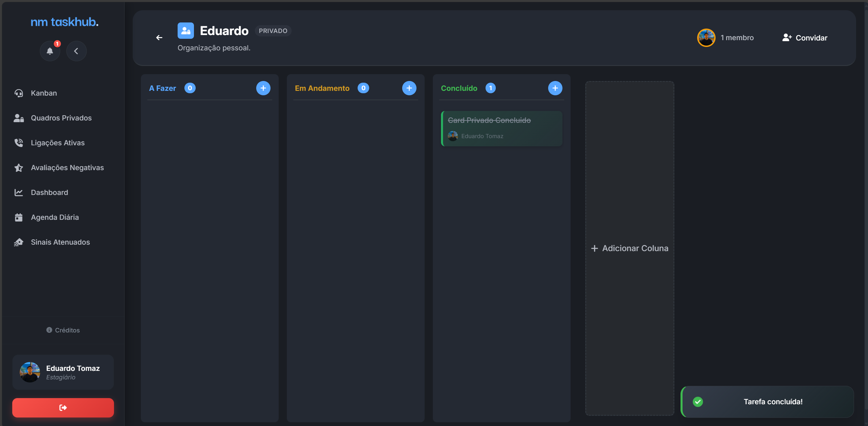Open the Card Privado Concluído card

502,128
